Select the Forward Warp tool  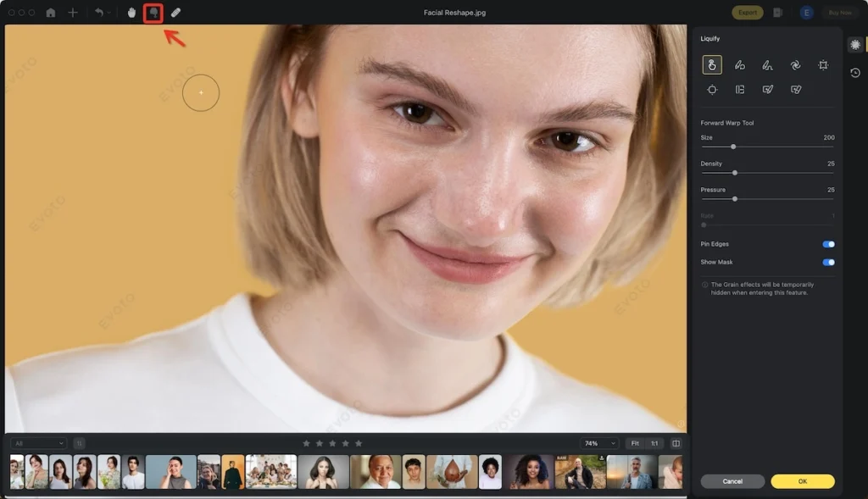(x=712, y=64)
